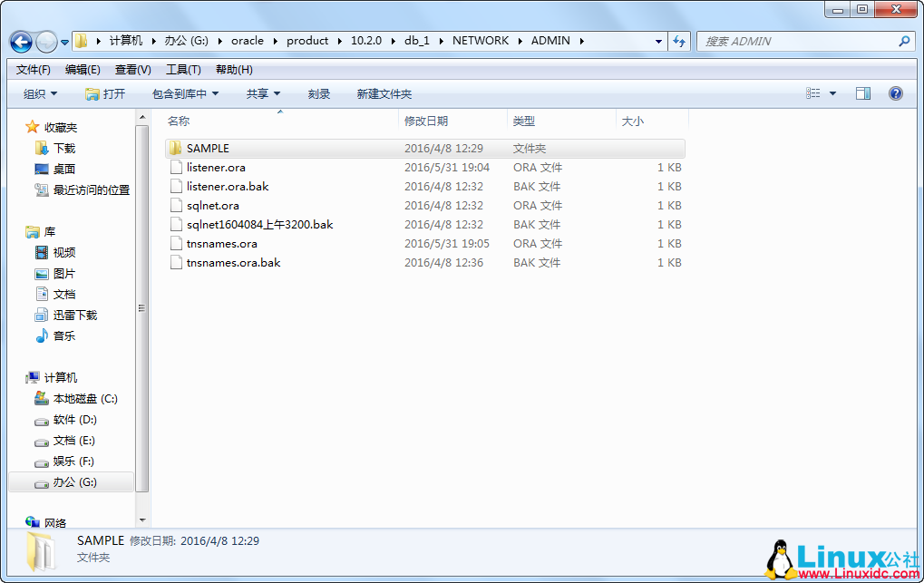Click the navigation pane scrollbar down arrow

(142, 520)
